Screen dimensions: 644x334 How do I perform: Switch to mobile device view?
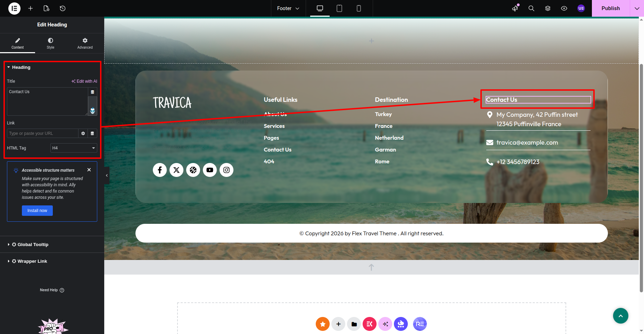(359, 8)
